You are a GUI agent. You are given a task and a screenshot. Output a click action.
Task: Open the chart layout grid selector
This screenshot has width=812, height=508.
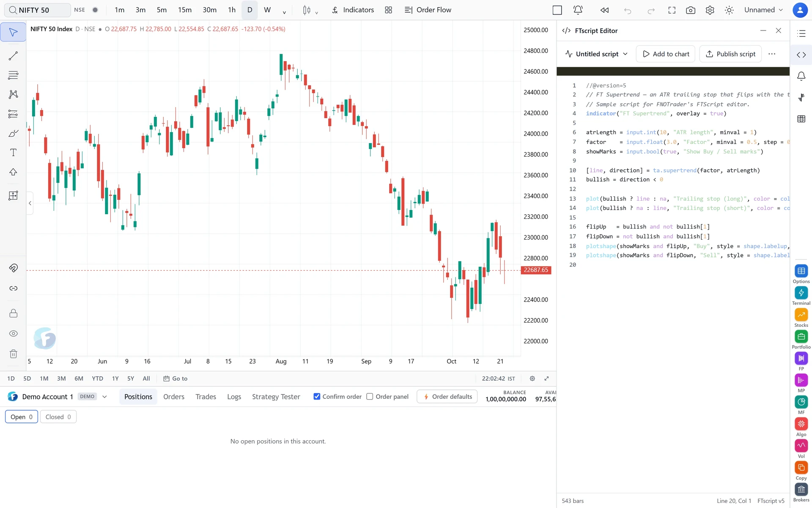coord(388,10)
